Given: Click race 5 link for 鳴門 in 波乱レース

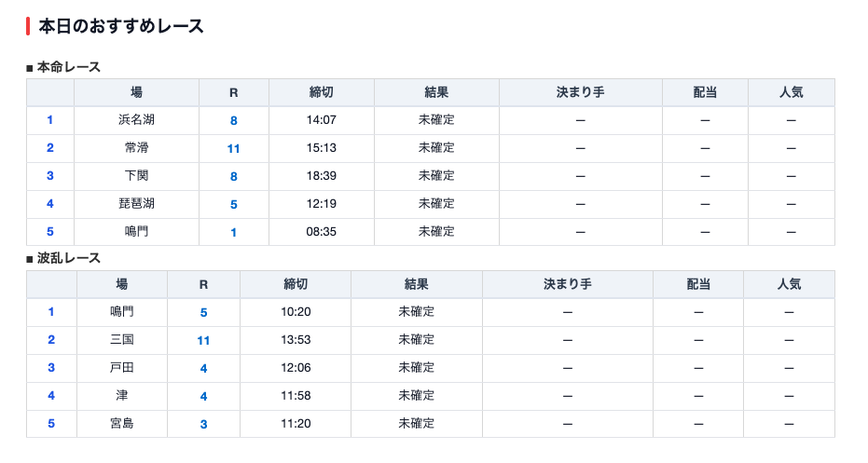Looking at the screenshot, I should click(x=203, y=312).
